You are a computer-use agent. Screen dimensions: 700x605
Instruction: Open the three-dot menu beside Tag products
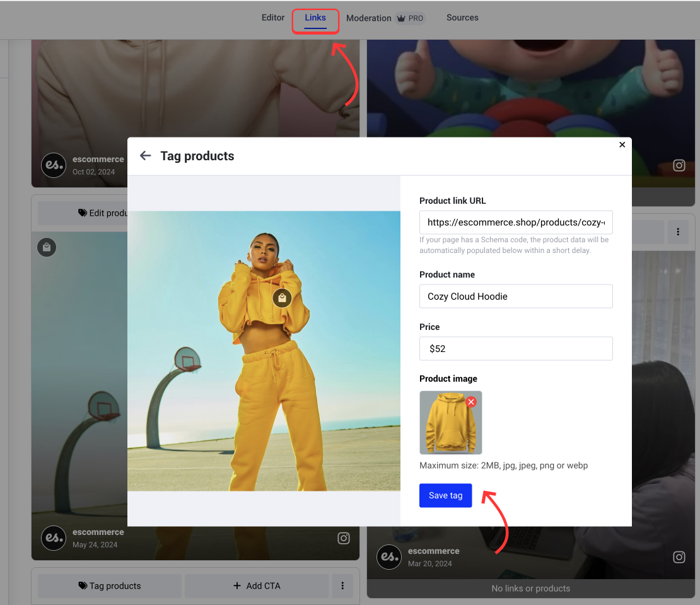[x=342, y=585]
